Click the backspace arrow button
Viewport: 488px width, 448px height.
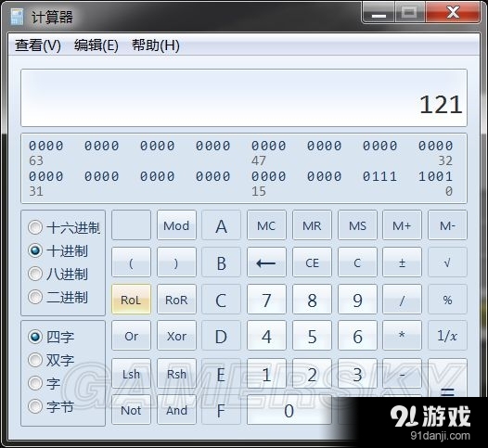click(x=266, y=262)
